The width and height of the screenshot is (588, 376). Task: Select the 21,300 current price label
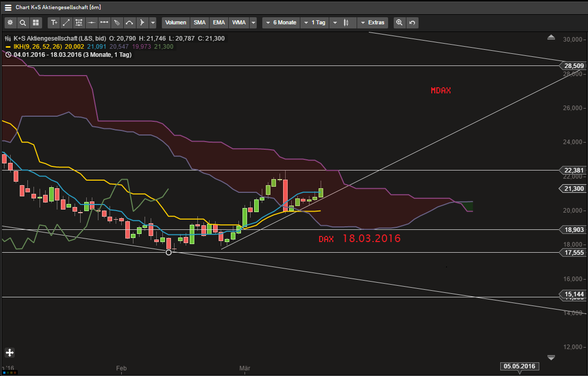[x=573, y=188]
